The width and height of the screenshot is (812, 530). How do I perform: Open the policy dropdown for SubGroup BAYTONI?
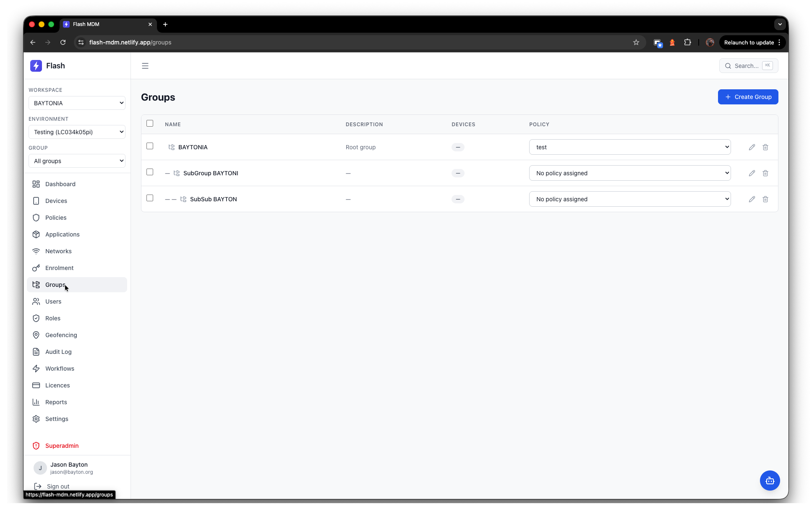(629, 173)
